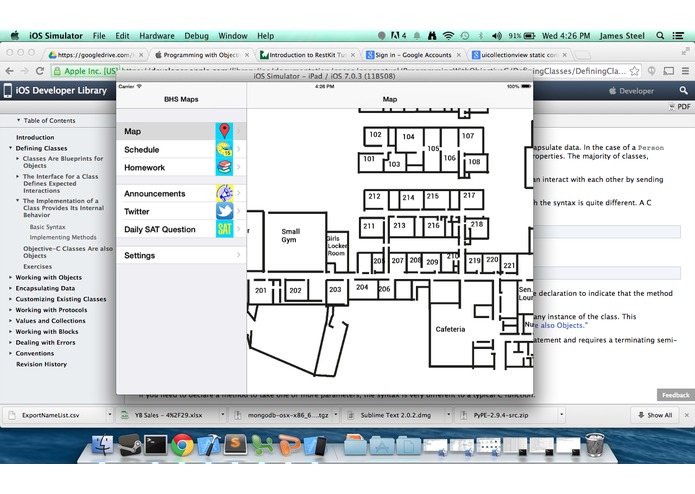Image resolution: width=695 pixels, height=494 pixels.
Task: Click the Chrome address bar
Action: pos(346,71)
